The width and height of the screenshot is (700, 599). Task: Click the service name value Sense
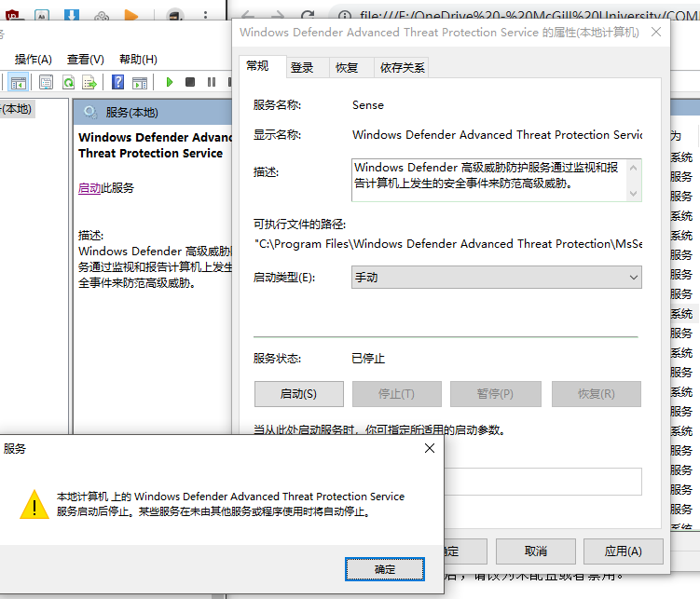(368, 105)
